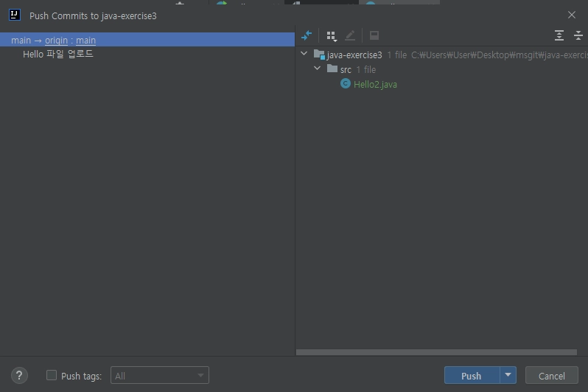Click the origin remote link
This screenshot has height=392, width=588.
coord(56,40)
